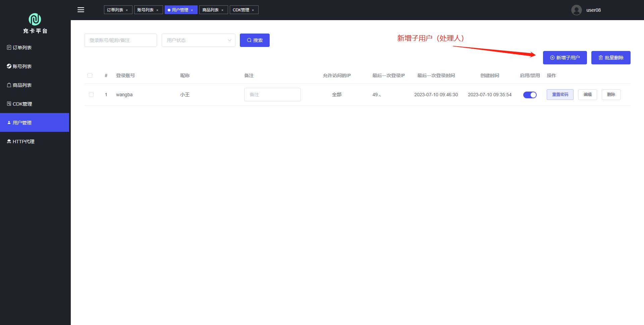Click the wangba login account cell

[x=124, y=95]
